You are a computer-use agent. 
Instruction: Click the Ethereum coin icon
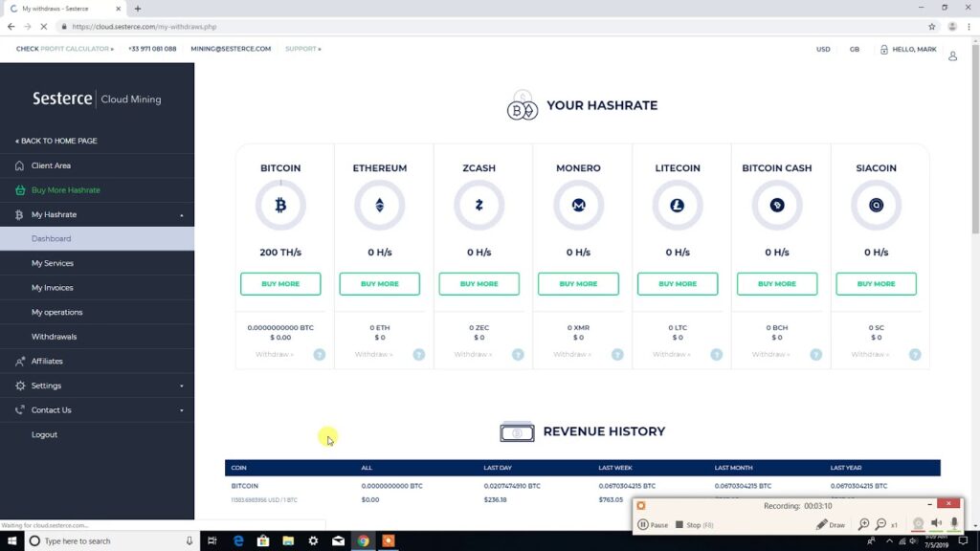380,204
